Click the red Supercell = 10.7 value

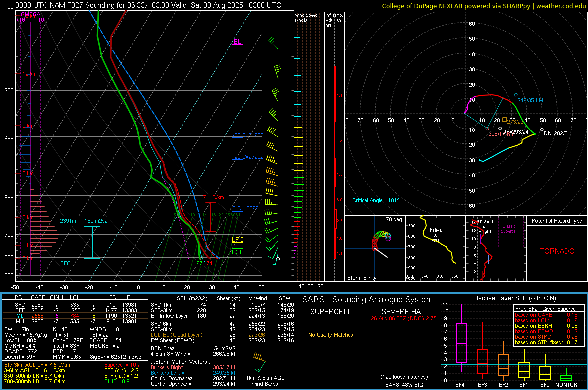[122, 365]
